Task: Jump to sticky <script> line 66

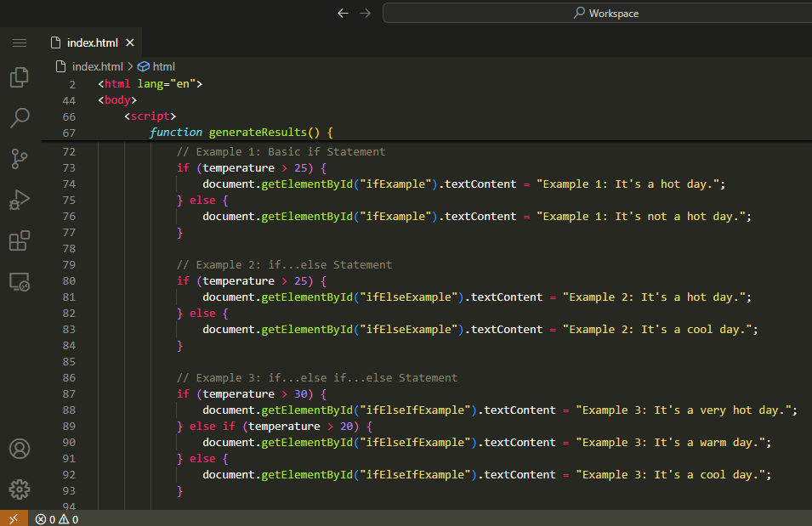Action: 150,116
